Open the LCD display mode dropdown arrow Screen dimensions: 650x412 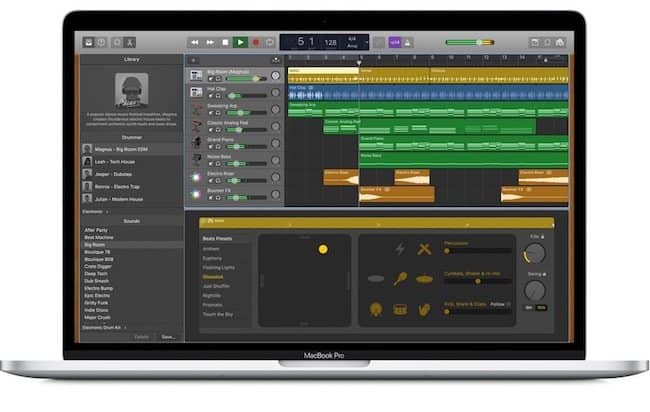366,42
